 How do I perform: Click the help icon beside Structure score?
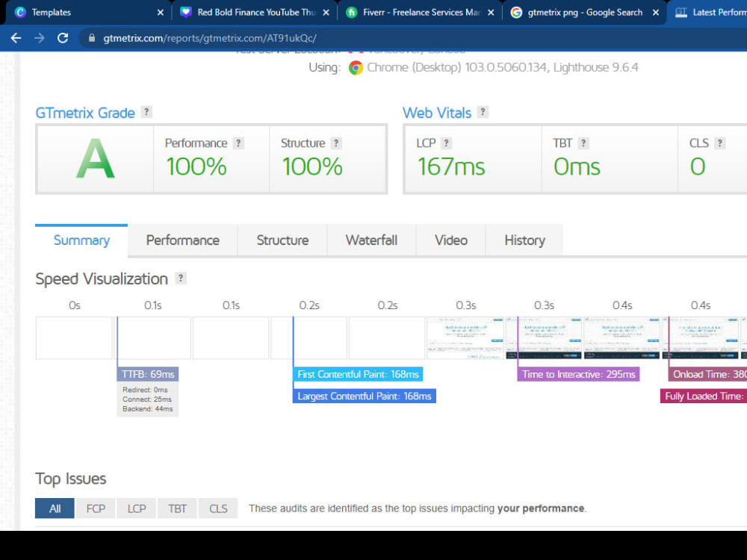[x=336, y=143]
